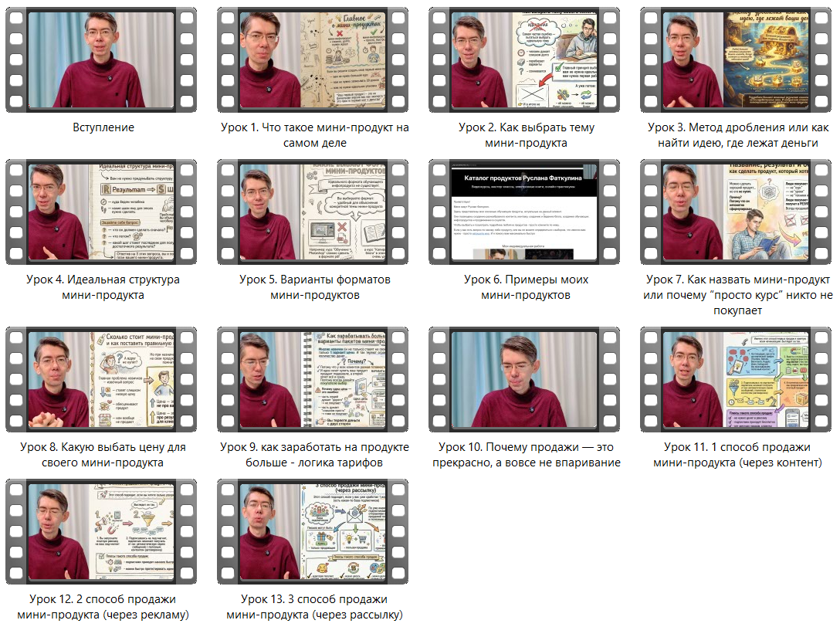Viewport: 840px width, 627px height.
Task: Select the Урок 9 video thumbnail
Action: [x=313, y=379]
